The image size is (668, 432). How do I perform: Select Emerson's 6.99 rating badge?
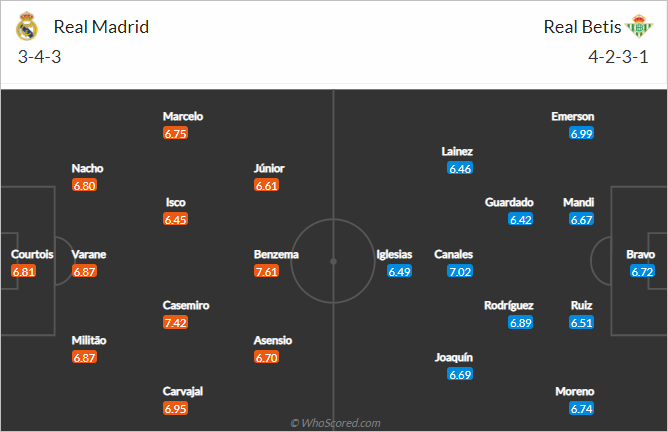tap(582, 134)
